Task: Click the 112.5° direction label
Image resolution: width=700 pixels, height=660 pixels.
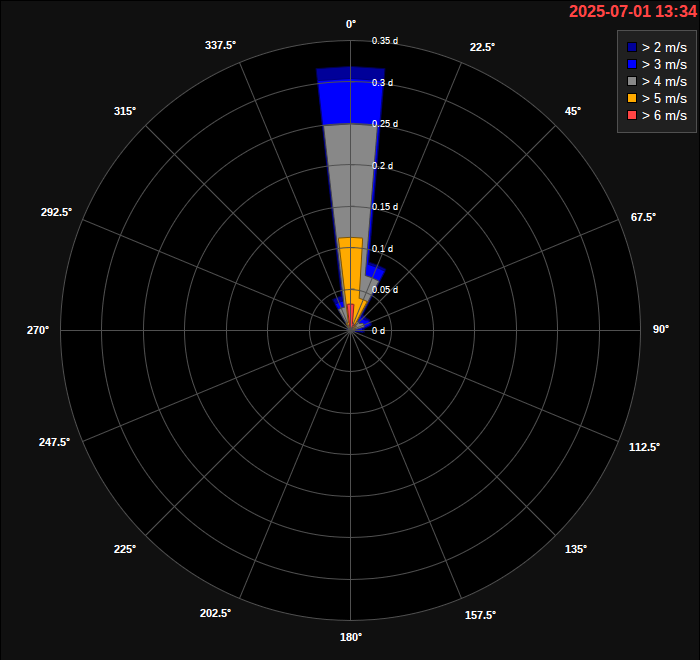Action: [644, 447]
